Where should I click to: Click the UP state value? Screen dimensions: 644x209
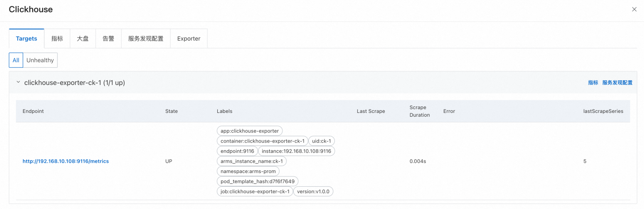click(169, 161)
